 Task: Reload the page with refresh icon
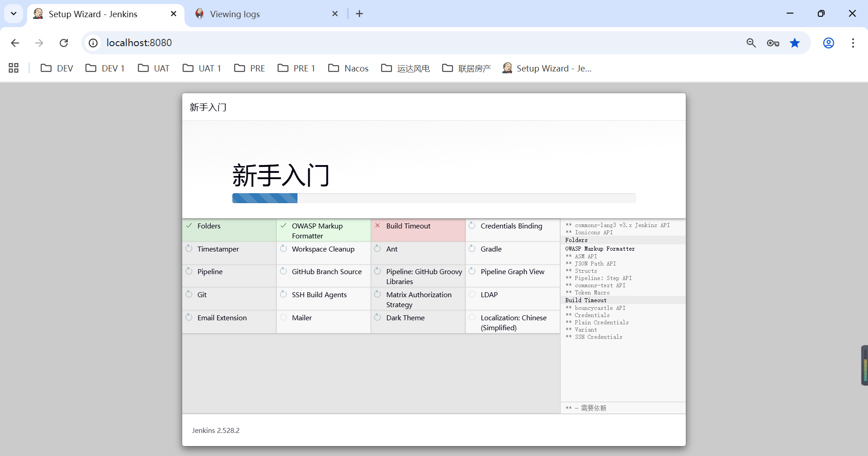64,43
